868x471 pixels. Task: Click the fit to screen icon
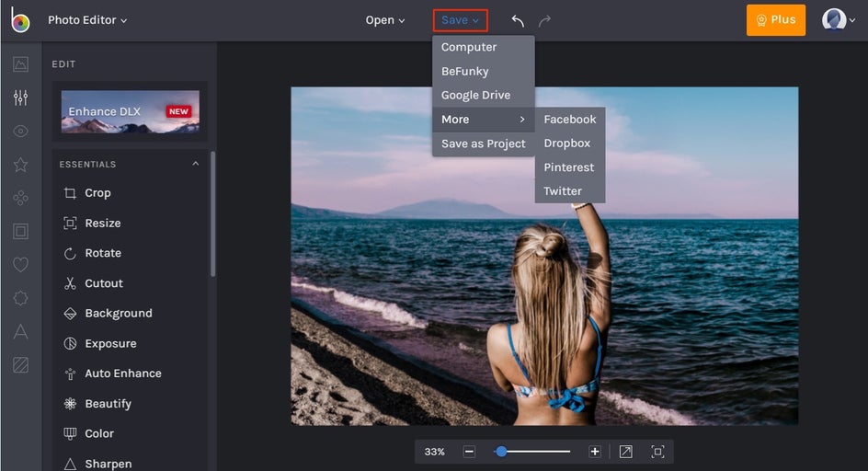[625, 452]
